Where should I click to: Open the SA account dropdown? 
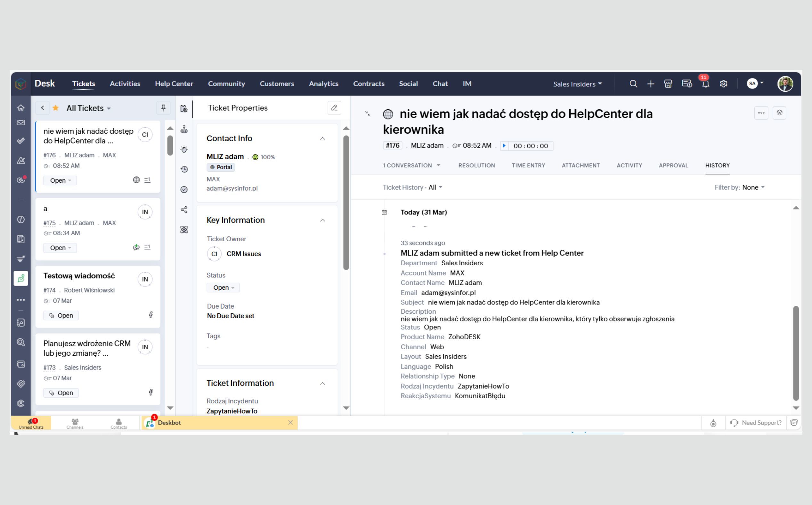click(755, 84)
